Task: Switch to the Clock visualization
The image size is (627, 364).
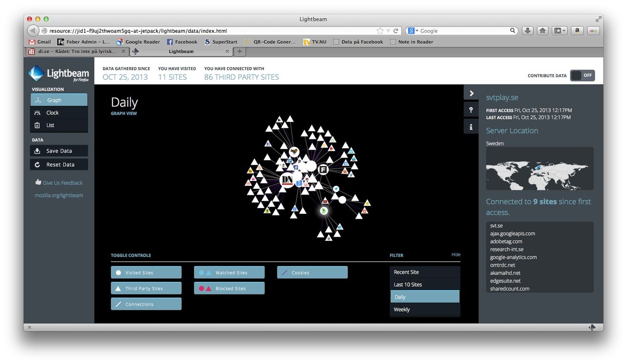Action: pyautogui.click(x=59, y=113)
